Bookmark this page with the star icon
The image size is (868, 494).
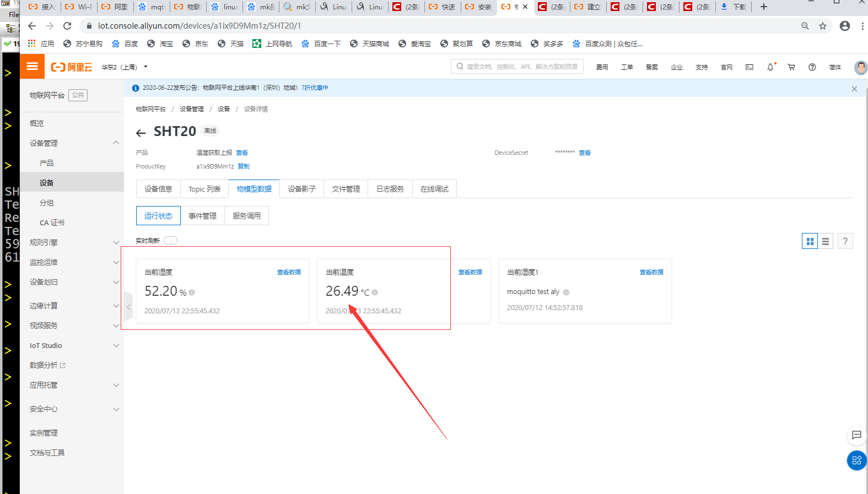[823, 26]
